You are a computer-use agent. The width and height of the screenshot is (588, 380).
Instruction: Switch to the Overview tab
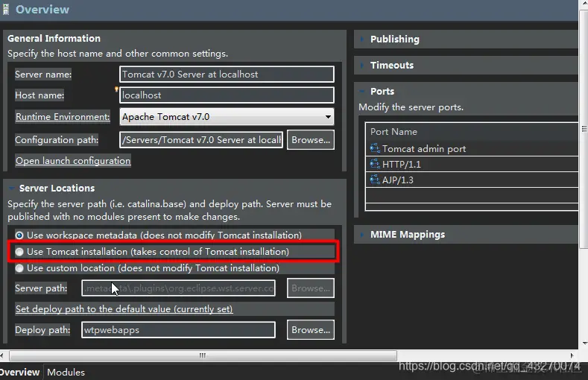point(20,372)
